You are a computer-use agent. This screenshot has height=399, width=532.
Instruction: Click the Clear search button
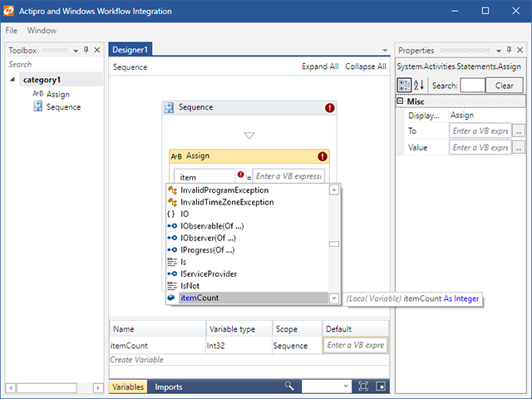pyautogui.click(x=505, y=86)
